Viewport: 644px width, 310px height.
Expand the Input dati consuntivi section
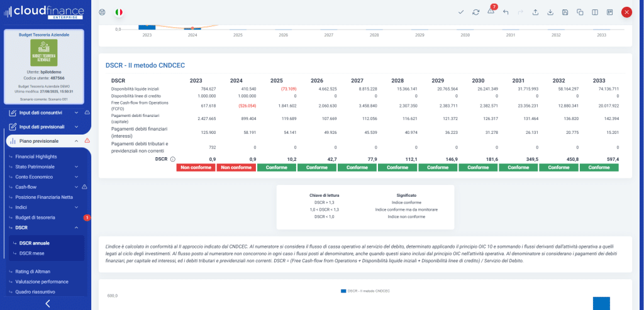(x=76, y=113)
